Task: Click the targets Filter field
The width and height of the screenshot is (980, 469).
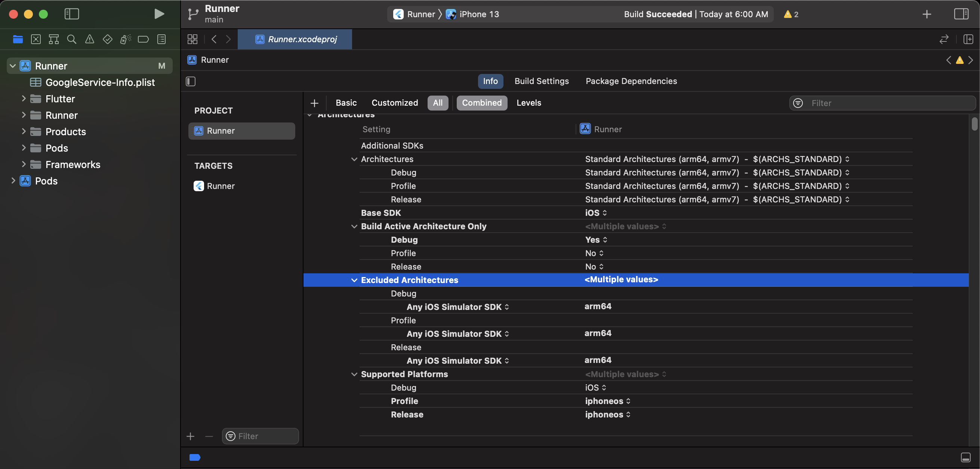Action: coord(261,436)
